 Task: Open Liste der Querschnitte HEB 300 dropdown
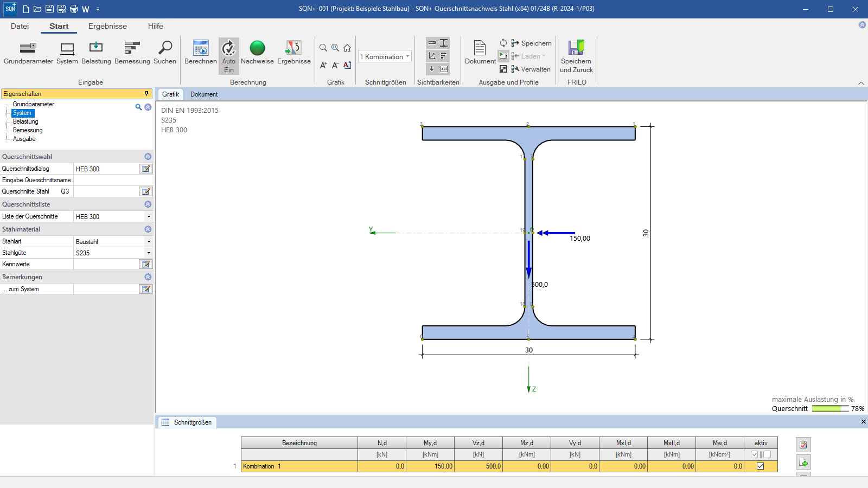pos(149,216)
